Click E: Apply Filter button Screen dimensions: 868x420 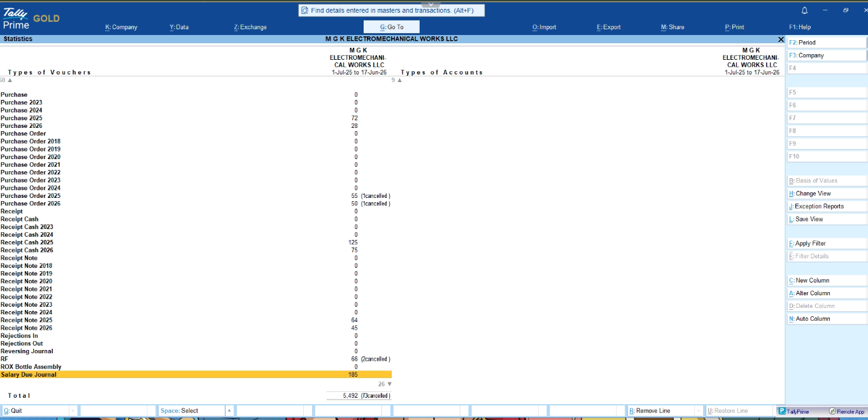coord(827,243)
